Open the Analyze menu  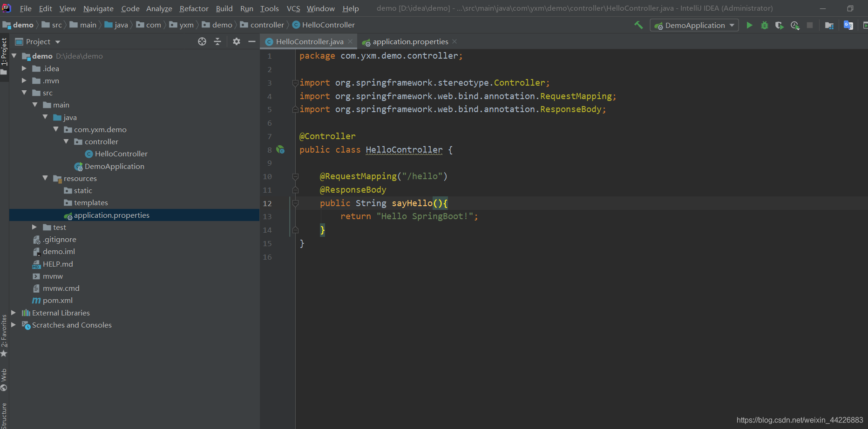tap(159, 8)
